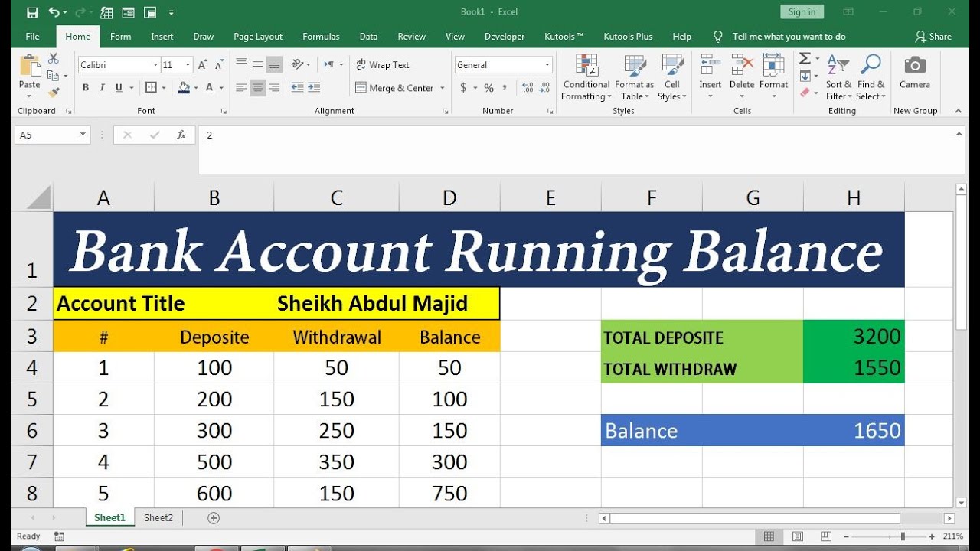The image size is (980, 551).
Task: Open the Kutools Plus tab
Action: coord(628,36)
